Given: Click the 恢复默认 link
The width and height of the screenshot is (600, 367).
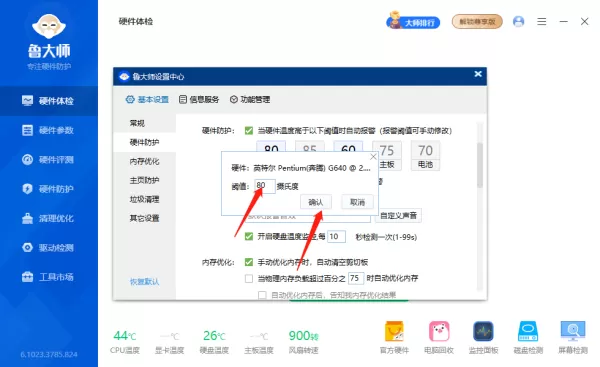Looking at the screenshot, I should pos(144,282).
